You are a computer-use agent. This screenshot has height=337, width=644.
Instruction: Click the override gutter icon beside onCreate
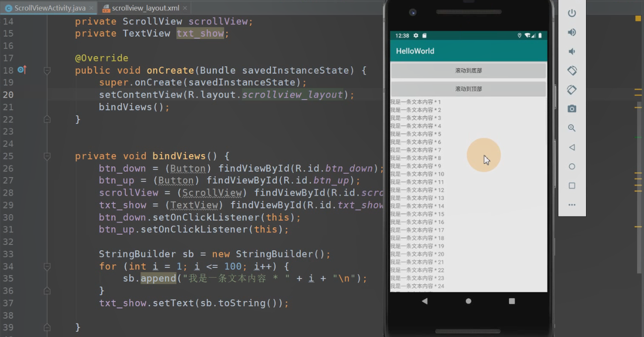click(x=22, y=70)
